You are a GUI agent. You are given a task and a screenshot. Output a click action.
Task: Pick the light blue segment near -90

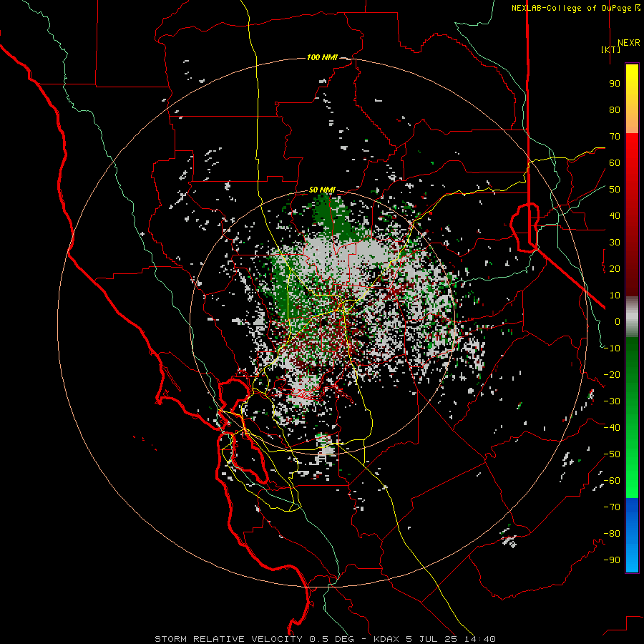(632, 560)
